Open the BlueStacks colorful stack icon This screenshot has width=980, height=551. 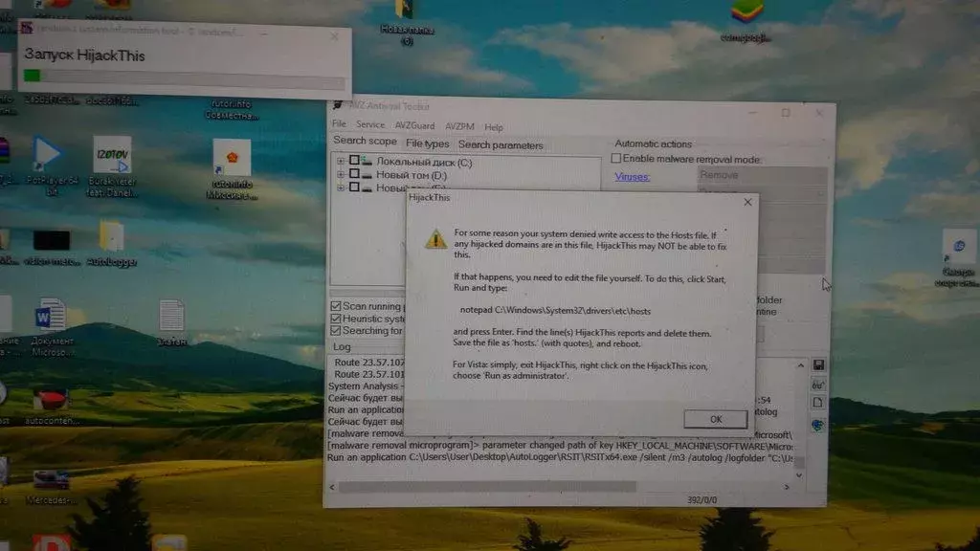[746, 22]
